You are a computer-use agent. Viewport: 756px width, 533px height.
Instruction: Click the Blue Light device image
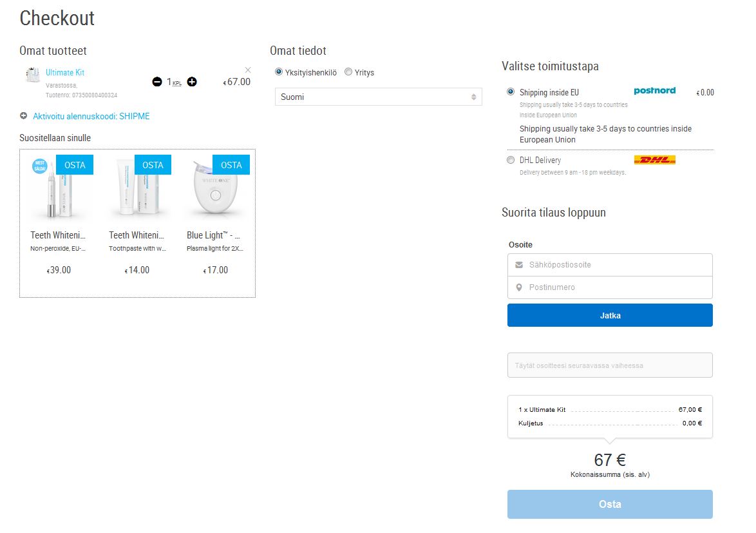coord(215,192)
